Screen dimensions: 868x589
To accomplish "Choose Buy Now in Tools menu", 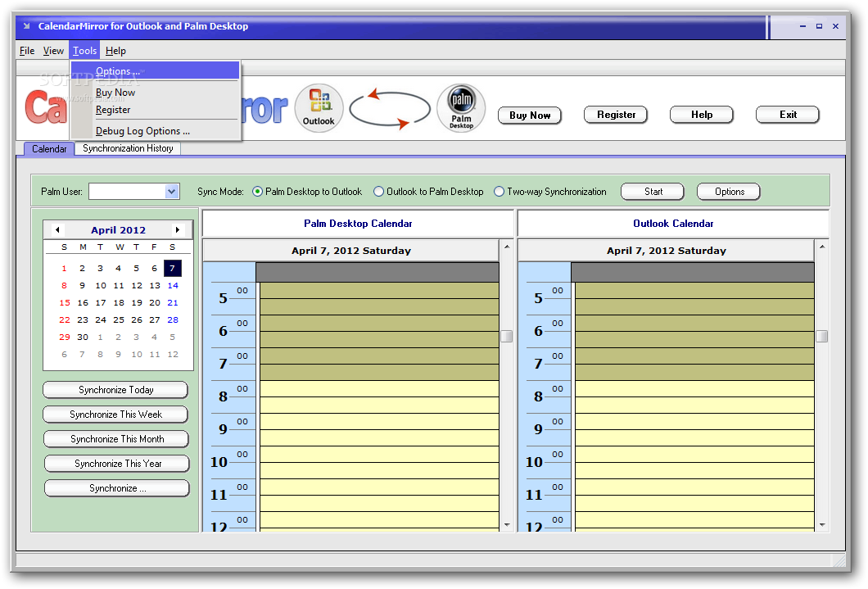I will [155, 93].
